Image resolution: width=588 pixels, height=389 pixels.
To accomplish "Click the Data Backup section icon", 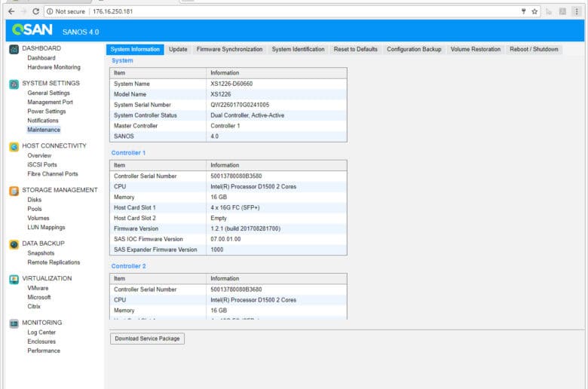I will [14, 244].
